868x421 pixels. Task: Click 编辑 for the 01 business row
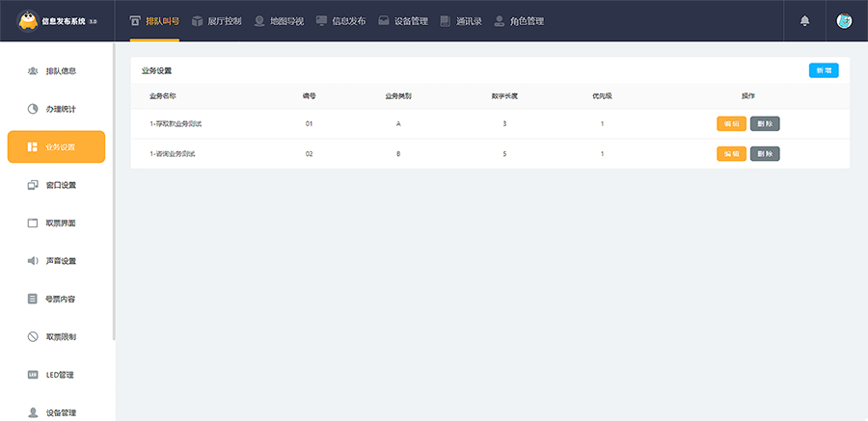tap(731, 123)
